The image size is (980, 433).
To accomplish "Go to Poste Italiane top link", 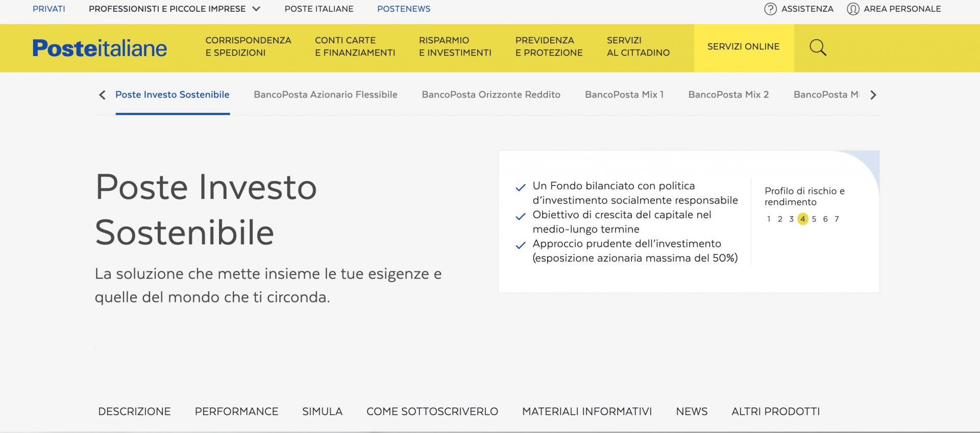I will 319,9.
